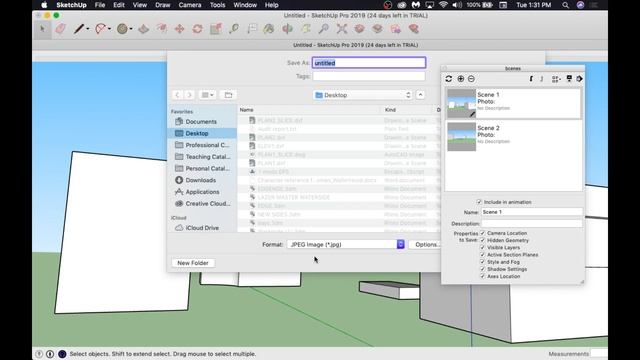Uncheck Style and Fog property
The image size is (640, 360).
click(482, 262)
